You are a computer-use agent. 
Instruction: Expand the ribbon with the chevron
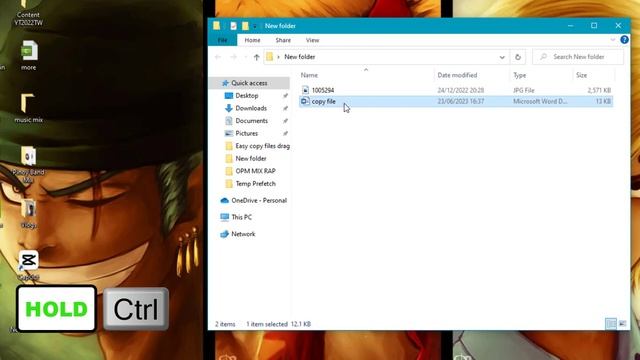(x=613, y=40)
